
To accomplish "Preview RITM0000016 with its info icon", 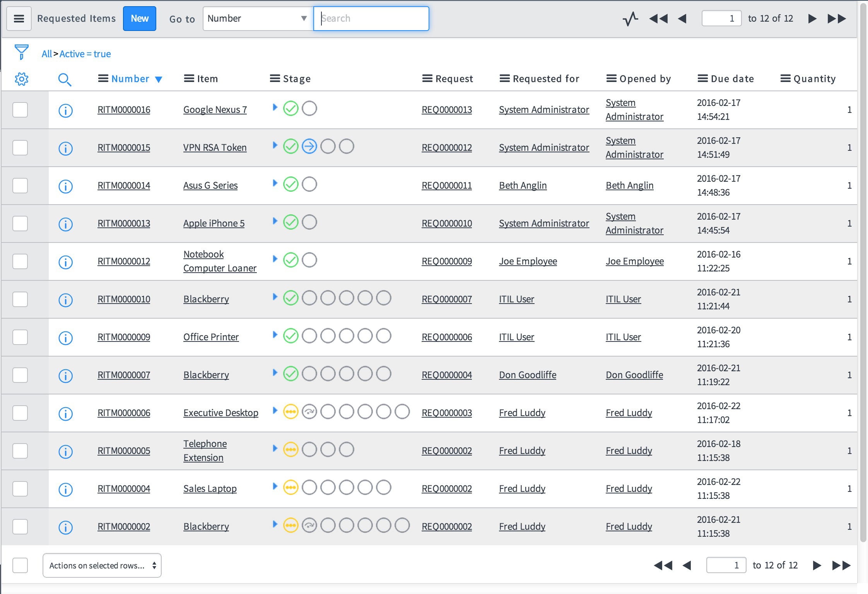I will (65, 111).
